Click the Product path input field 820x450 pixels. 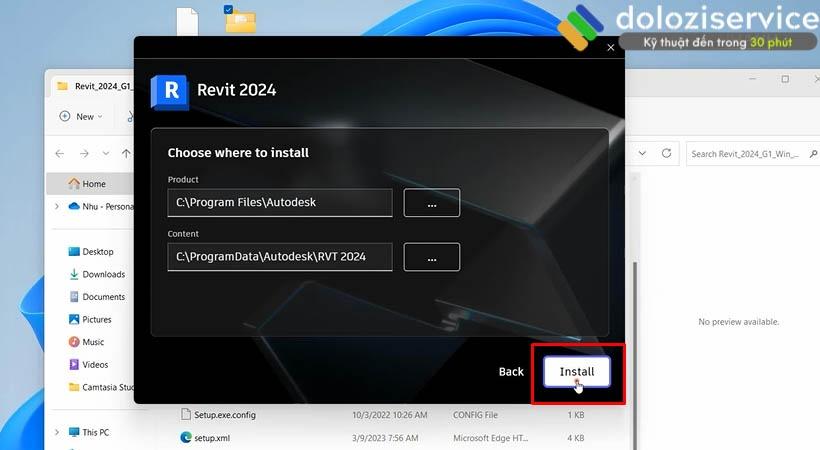pos(279,203)
